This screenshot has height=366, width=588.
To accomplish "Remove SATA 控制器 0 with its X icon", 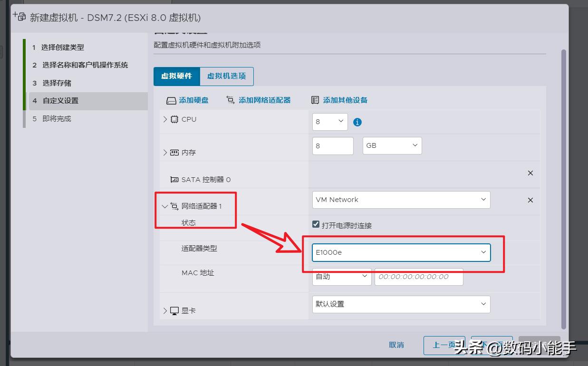I will [x=530, y=173].
